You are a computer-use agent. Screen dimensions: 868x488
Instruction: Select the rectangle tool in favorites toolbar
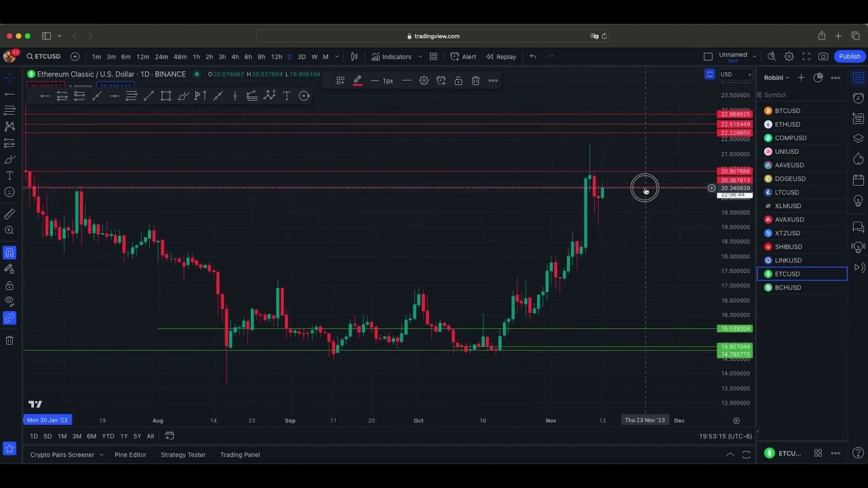click(x=165, y=96)
